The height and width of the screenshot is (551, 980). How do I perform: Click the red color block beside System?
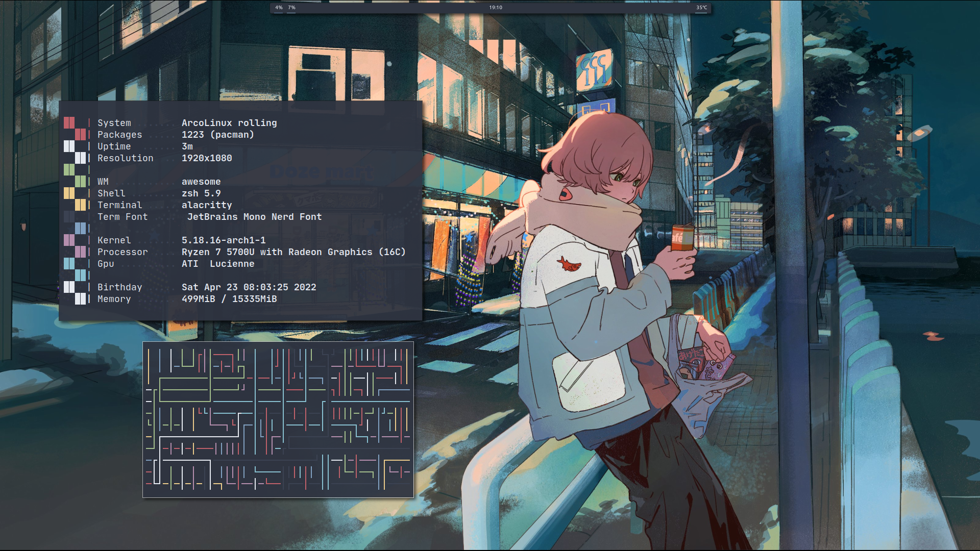(x=69, y=123)
